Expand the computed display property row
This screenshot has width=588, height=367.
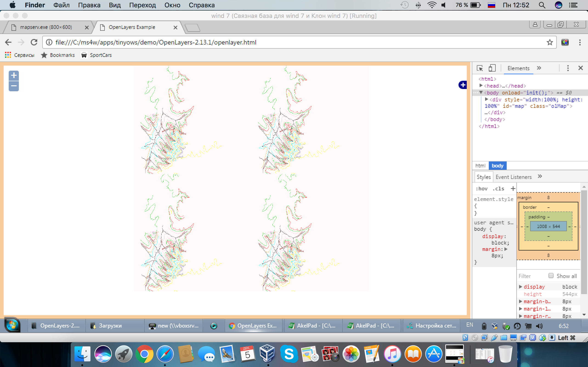520,287
